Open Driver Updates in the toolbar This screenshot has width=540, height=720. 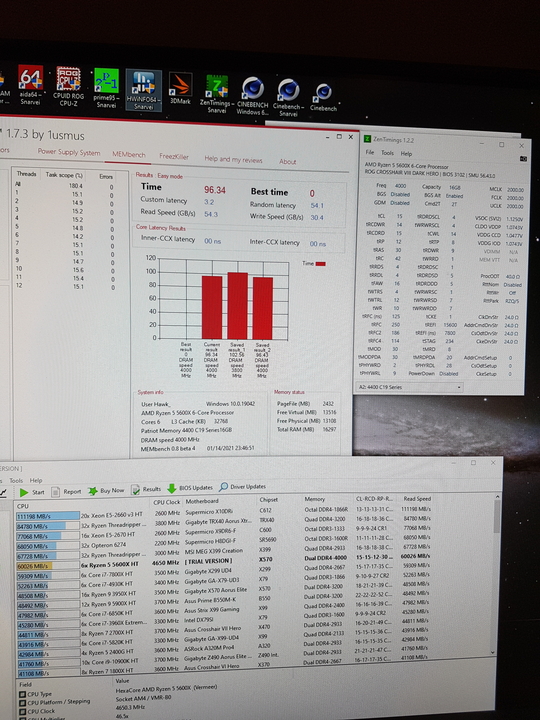[242, 486]
